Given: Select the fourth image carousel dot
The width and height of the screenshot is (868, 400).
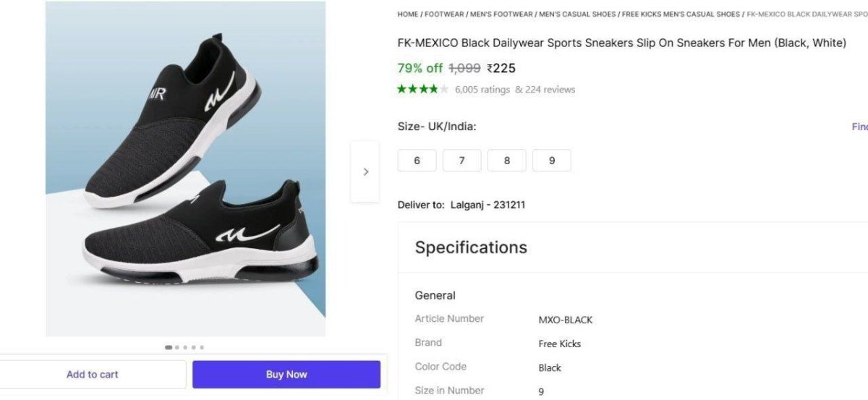Looking at the screenshot, I should point(193,347).
